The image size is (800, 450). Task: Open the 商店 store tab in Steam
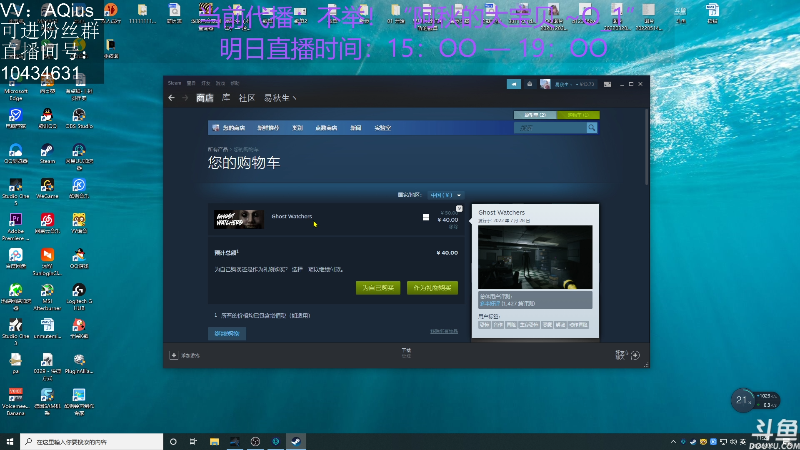pyautogui.click(x=205, y=98)
